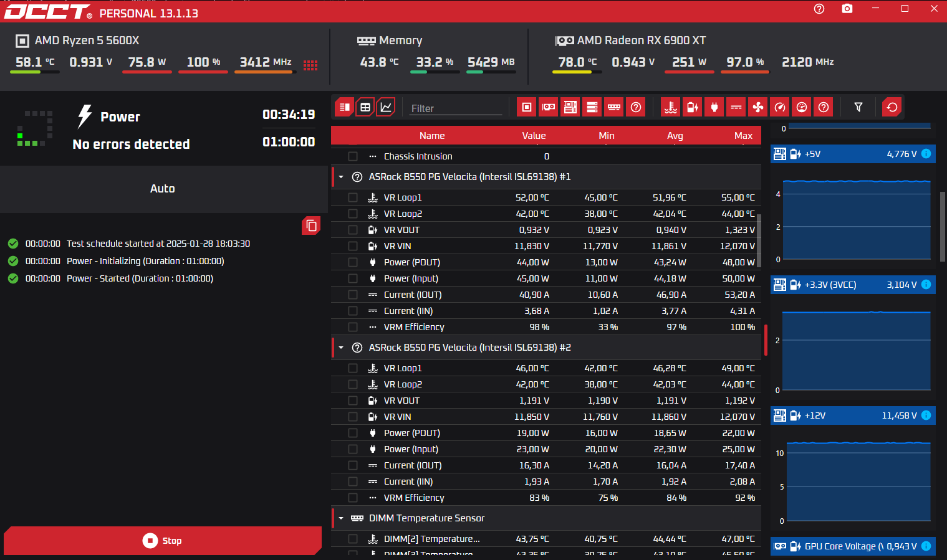
Task: Collapse the ASRock B550 ISL69138 #1 group
Action: [341, 177]
